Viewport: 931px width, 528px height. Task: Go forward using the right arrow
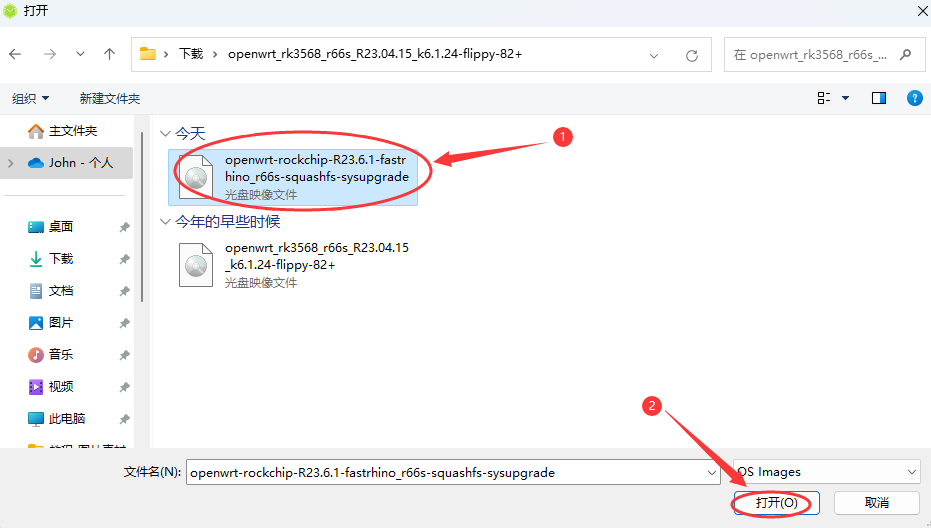coord(50,54)
